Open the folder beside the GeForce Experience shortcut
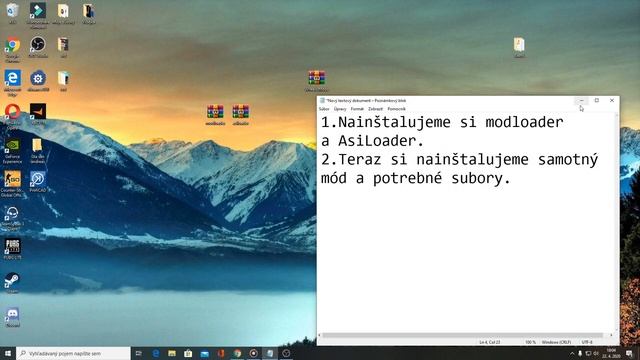 coord(38,151)
